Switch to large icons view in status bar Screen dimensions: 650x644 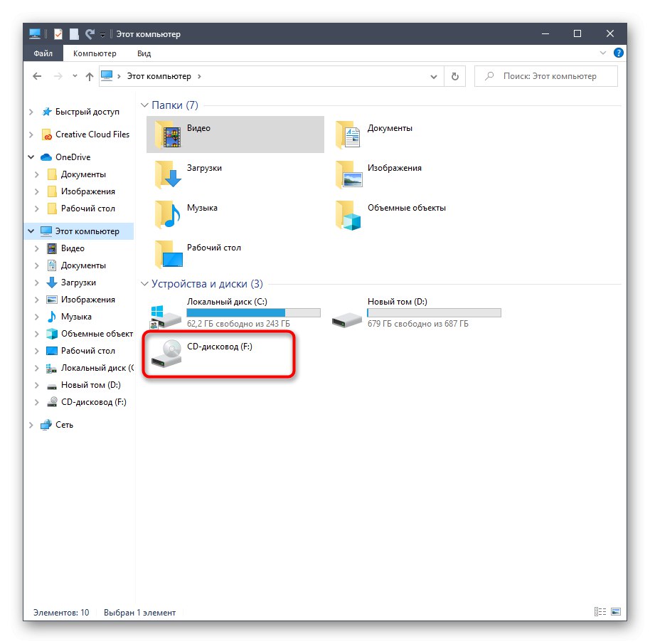(x=616, y=612)
